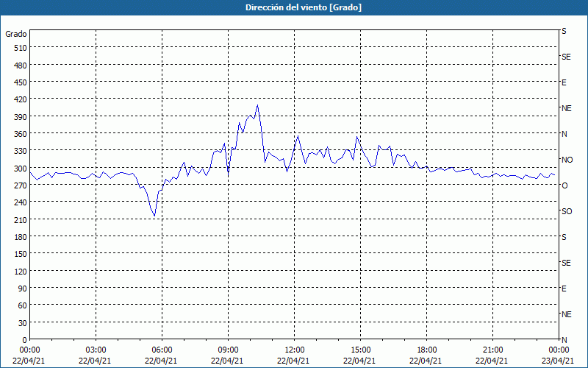The width and height of the screenshot is (588, 368).
Task: Click the blue line's lowest dip near 215
Action: 154,216
